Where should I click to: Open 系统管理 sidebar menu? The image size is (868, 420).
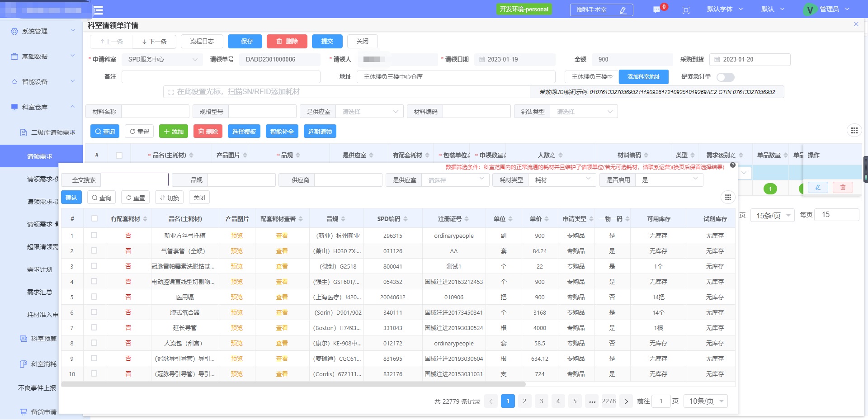click(x=42, y=31)
